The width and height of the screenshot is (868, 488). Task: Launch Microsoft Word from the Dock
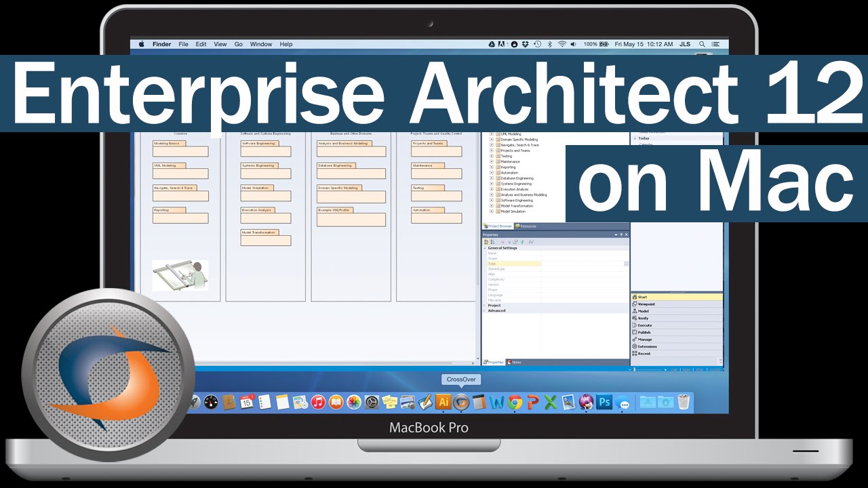point(497,402)
